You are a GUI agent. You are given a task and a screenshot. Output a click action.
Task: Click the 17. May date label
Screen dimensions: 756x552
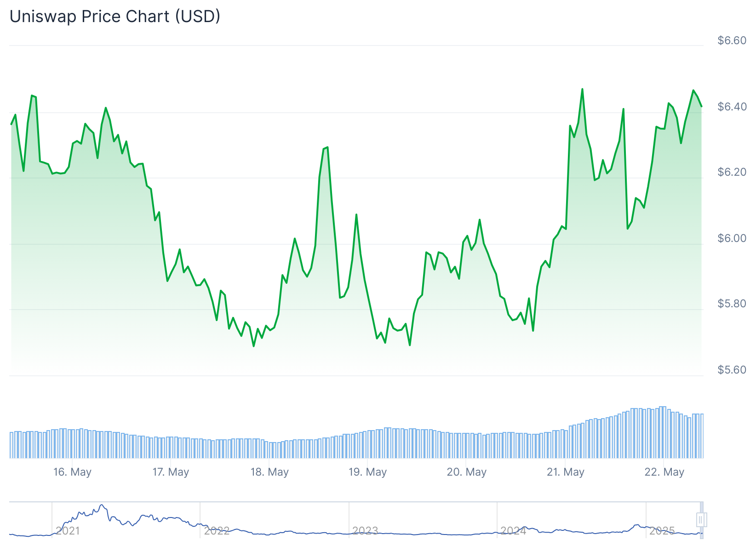tap(171, 472)
